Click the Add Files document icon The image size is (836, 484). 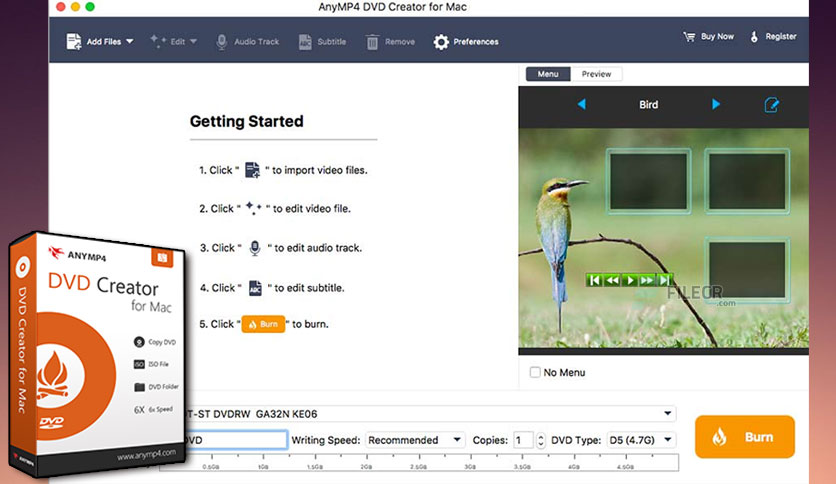pos(74,42)
